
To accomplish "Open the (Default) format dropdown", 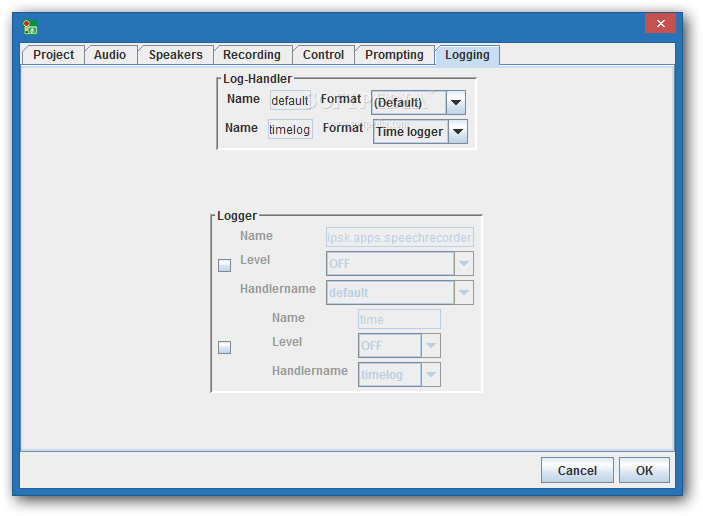I will (418, 102).
